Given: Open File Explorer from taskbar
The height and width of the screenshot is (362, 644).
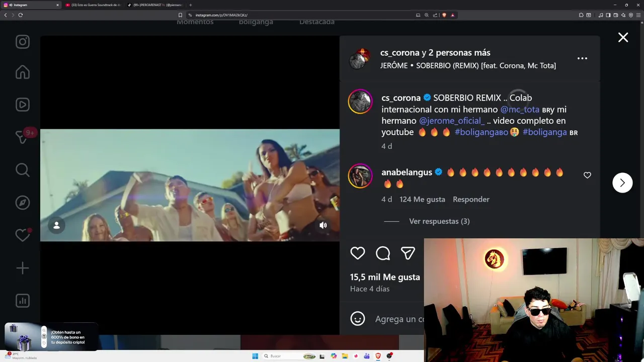Looking at the screenshot, I should pyautogui.click(x=345, y=356).
